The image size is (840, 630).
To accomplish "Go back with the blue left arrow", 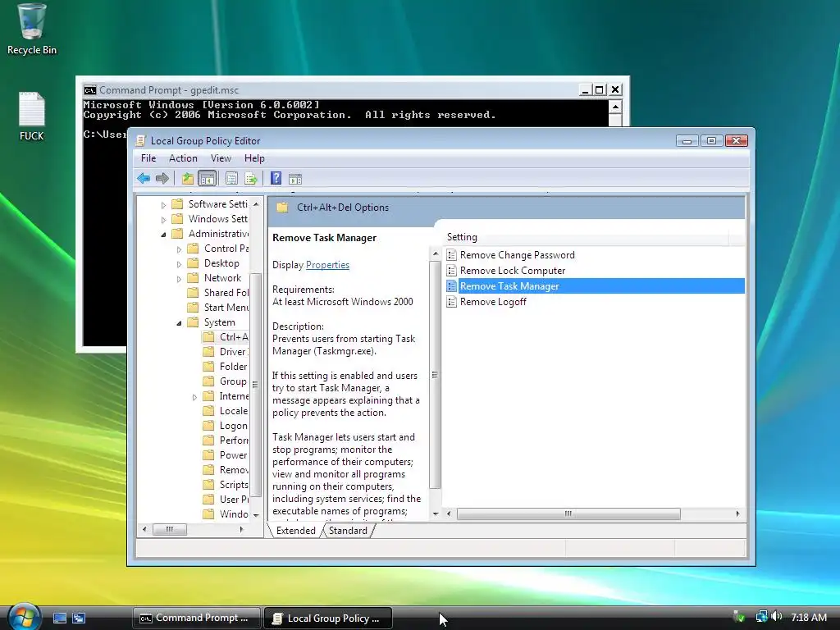I will click(144, 178).
